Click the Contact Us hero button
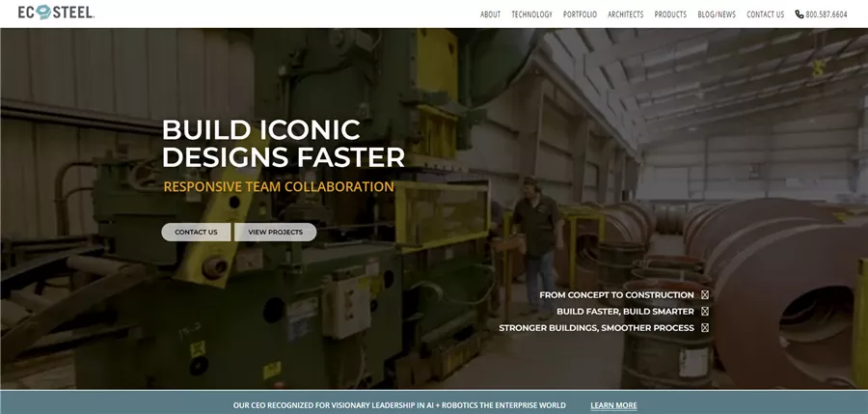Screen dimensions: 868x414 click(x=196, y=233)
